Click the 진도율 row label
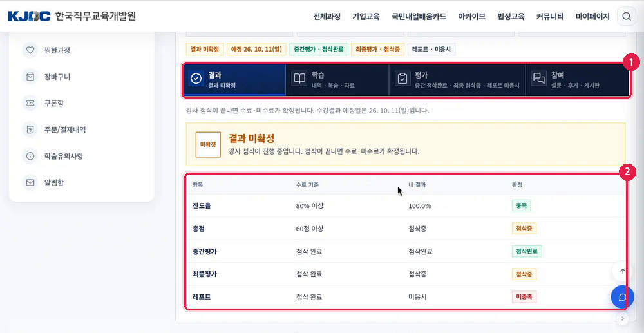644x333 pixels. 201,205
